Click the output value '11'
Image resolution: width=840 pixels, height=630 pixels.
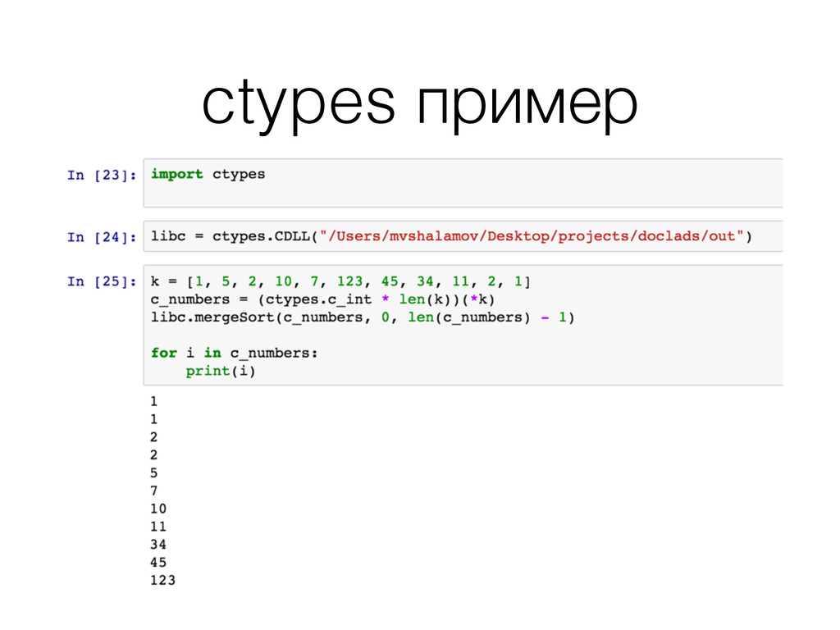coord(158,527)
